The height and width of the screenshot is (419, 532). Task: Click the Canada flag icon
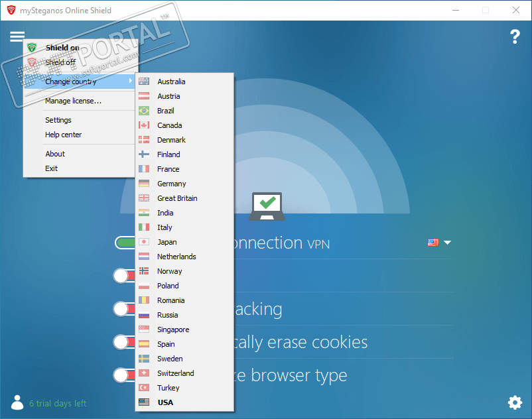point(144,125)
